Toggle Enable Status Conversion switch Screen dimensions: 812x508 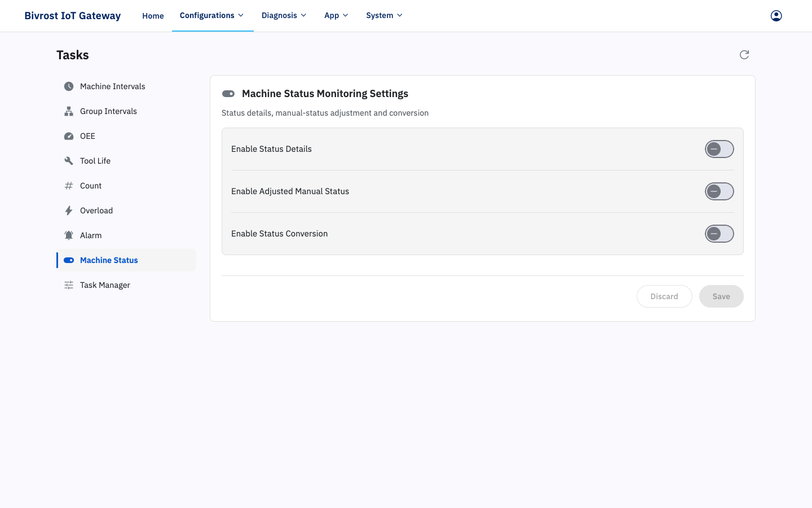click(x=720, y=234)
